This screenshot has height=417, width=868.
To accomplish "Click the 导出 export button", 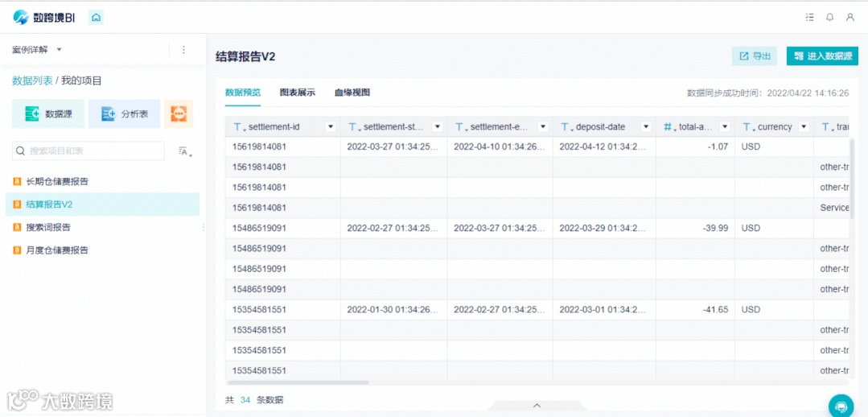I will 755,56.
